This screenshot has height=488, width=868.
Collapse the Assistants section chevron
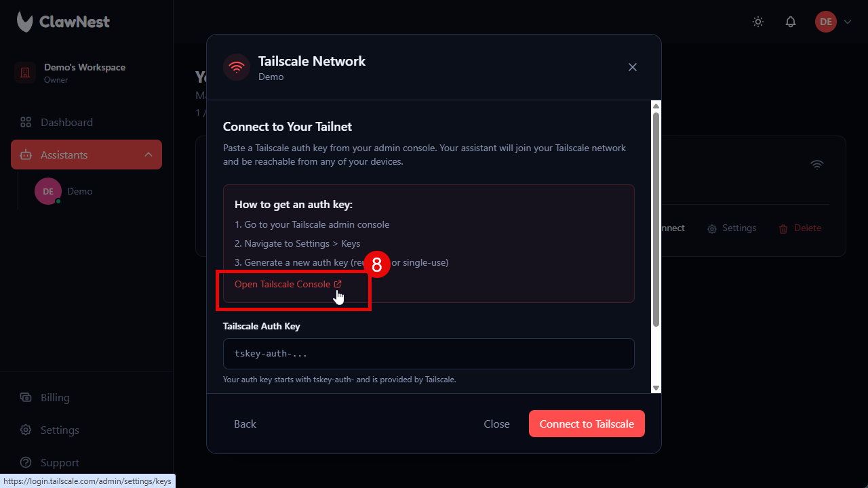click(x=149, y=155)
